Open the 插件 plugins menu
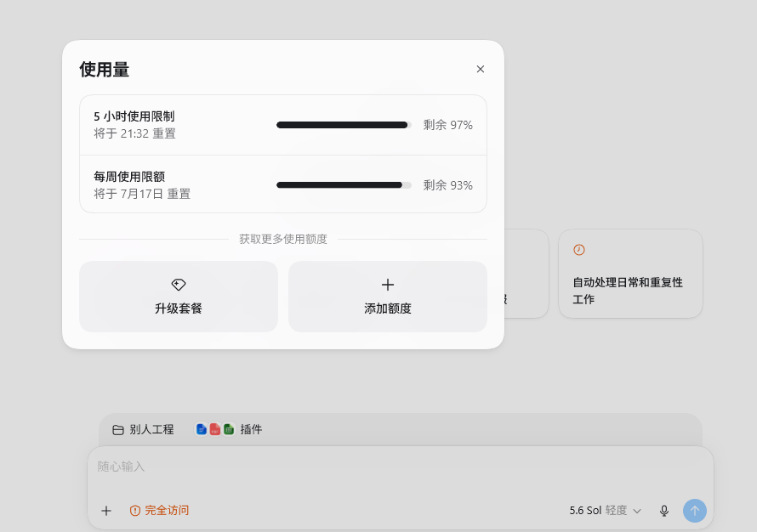 coord(229,429)
